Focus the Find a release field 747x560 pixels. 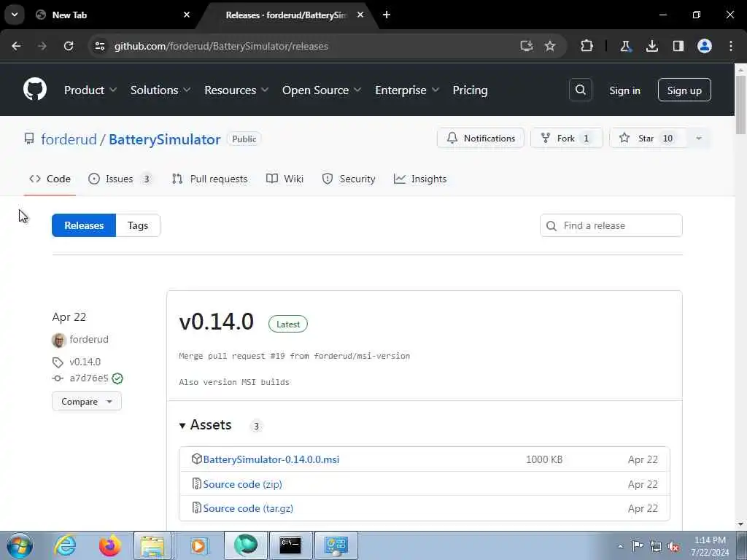pos(611,225)
